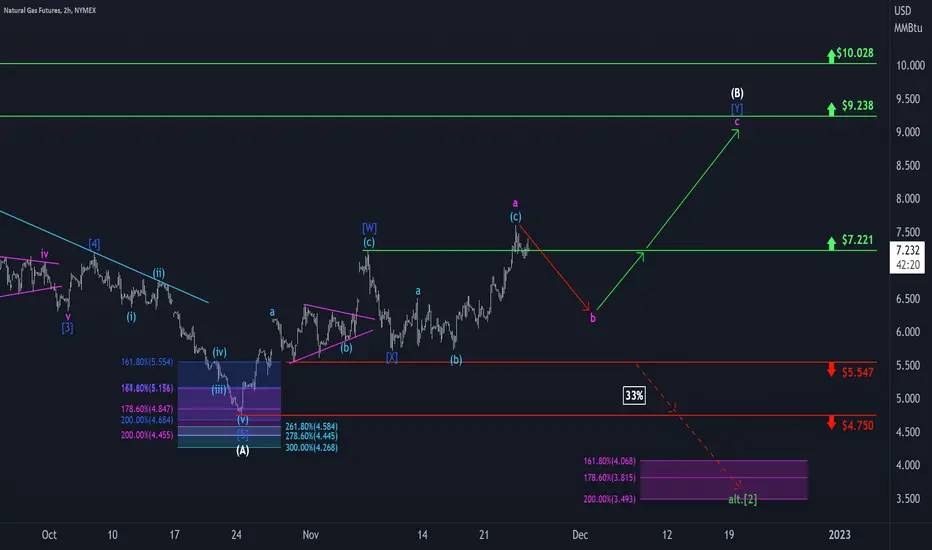This screenshot has height=550, width=932.
Task: Click the 200.00%(3.493) Fibonacci label
Action: coord(609,499)
